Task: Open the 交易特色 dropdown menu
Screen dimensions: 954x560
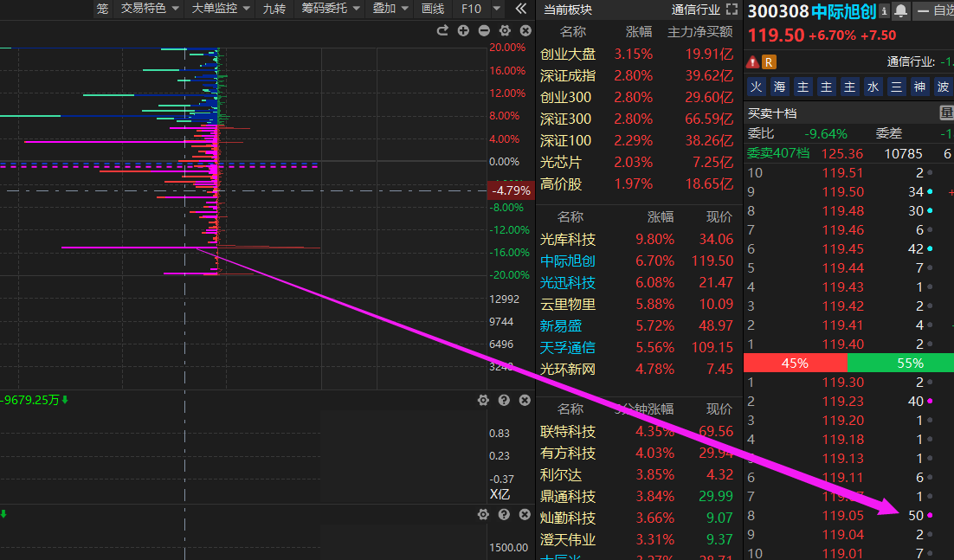Action: tap(150, 9)
